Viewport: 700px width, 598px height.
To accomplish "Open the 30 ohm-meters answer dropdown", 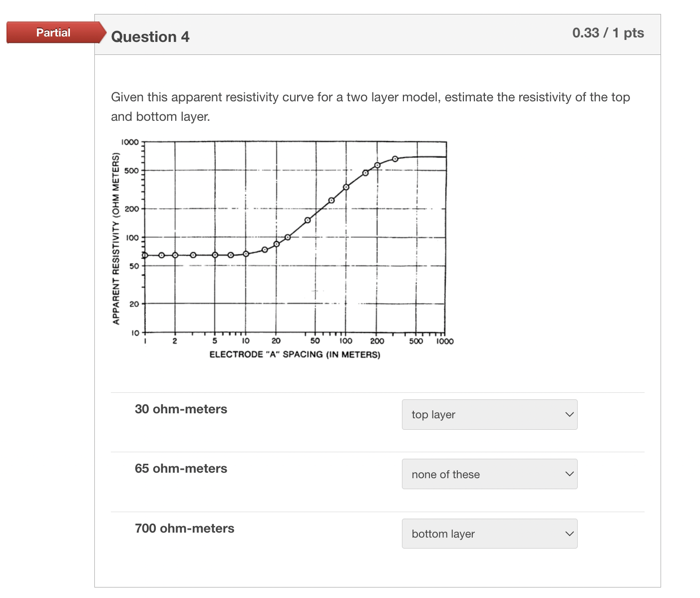I will pos(489,414).
